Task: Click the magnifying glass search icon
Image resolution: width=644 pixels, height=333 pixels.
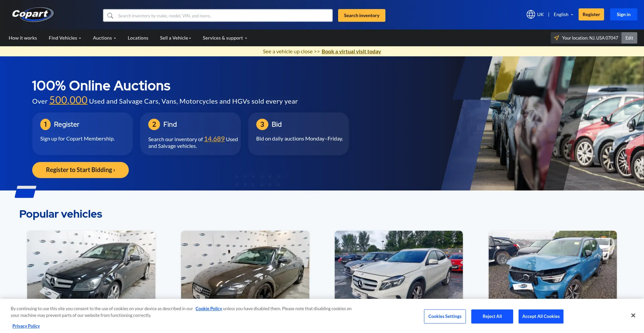Action: point(110,16)
